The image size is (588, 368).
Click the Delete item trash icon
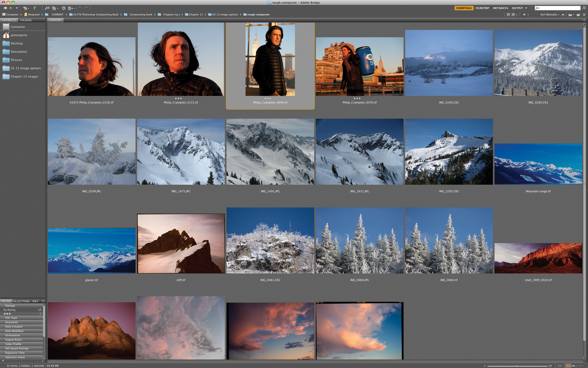pos(584,15)
